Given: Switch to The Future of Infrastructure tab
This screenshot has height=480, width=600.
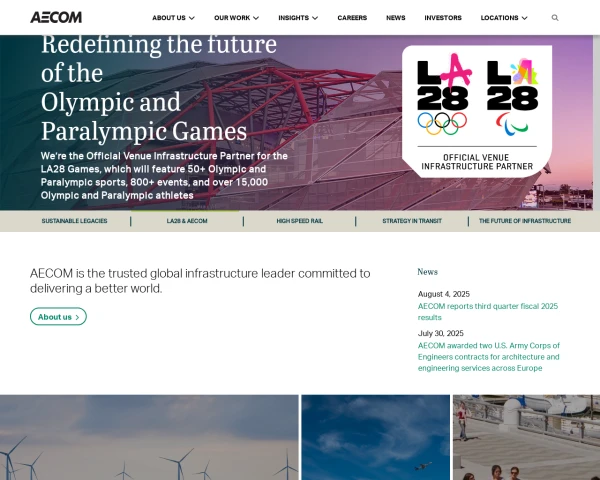Looking at the screenshot, I should (x=525, y=221).
